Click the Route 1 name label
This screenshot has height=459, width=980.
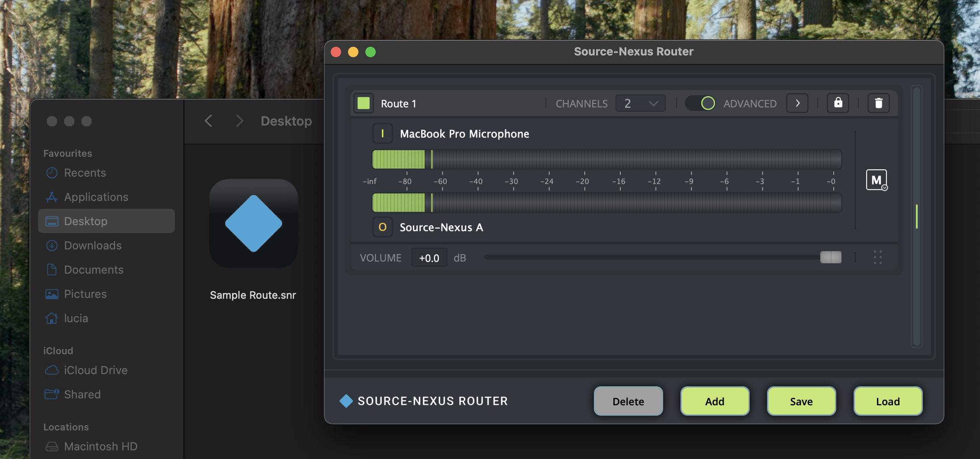tap(399, 103)
